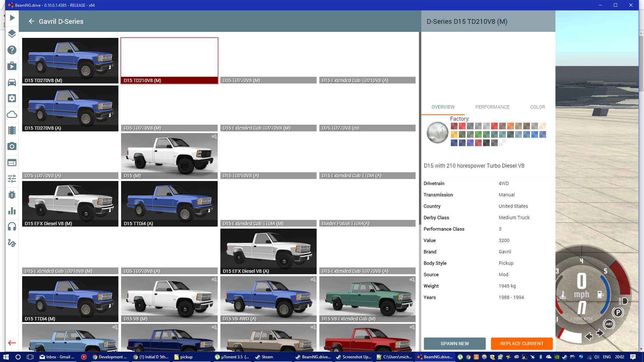Select the D15 EFX Diesel V8 (A) thumbnail

(268, 251)
